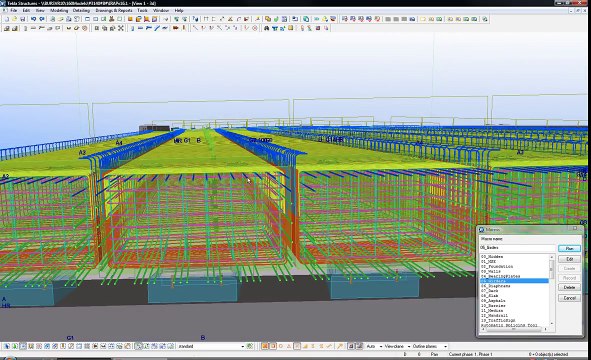Screen dimensions: 591x360
Task: Open the View plane dropdown
Action: point(409,346)
